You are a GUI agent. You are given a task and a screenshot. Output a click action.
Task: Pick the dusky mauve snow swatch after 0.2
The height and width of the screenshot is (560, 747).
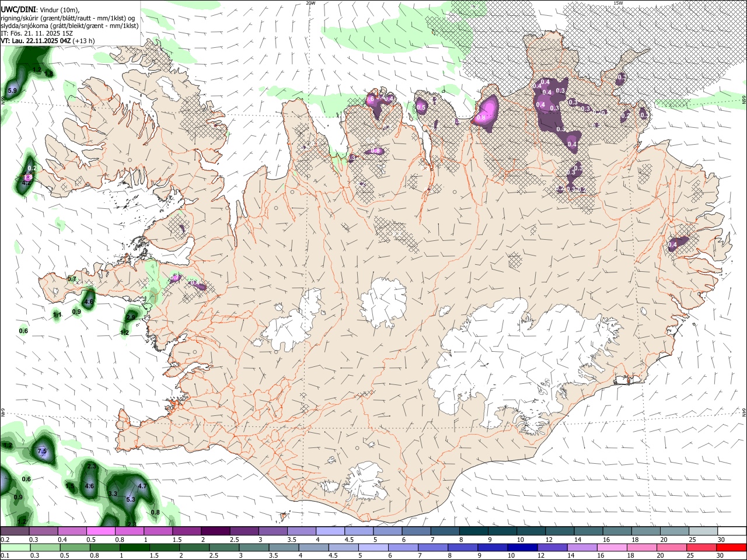coord(15,531)
